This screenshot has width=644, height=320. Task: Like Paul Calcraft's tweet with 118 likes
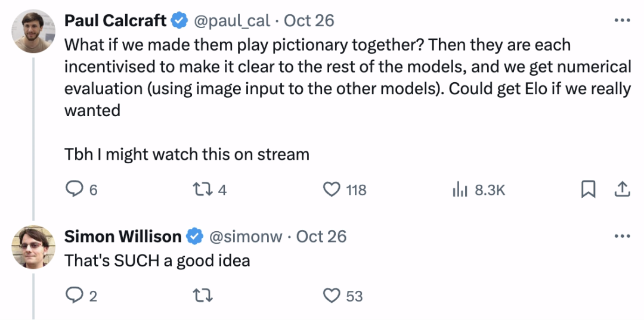click(x=331, y=189)
